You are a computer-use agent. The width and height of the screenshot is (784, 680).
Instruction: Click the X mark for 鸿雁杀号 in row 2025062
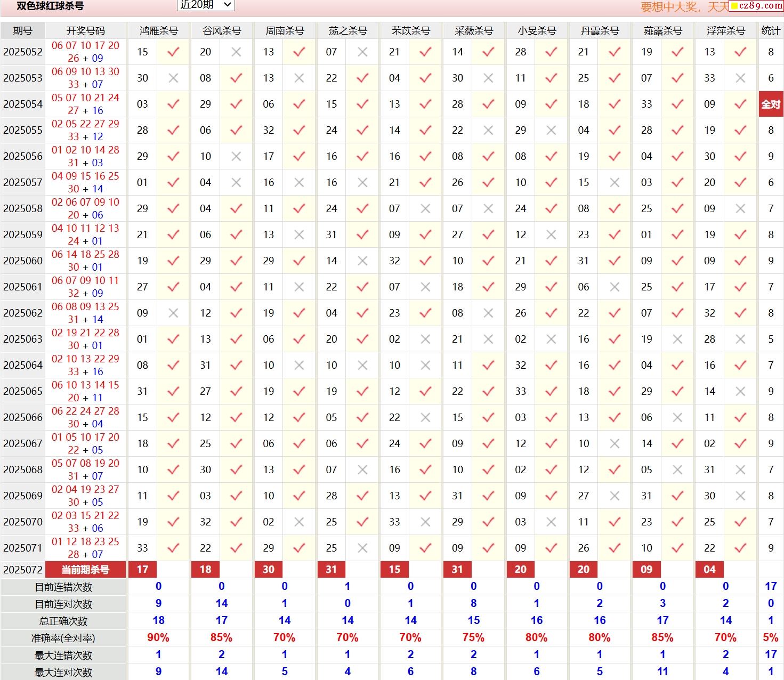[x=173, y=313]
